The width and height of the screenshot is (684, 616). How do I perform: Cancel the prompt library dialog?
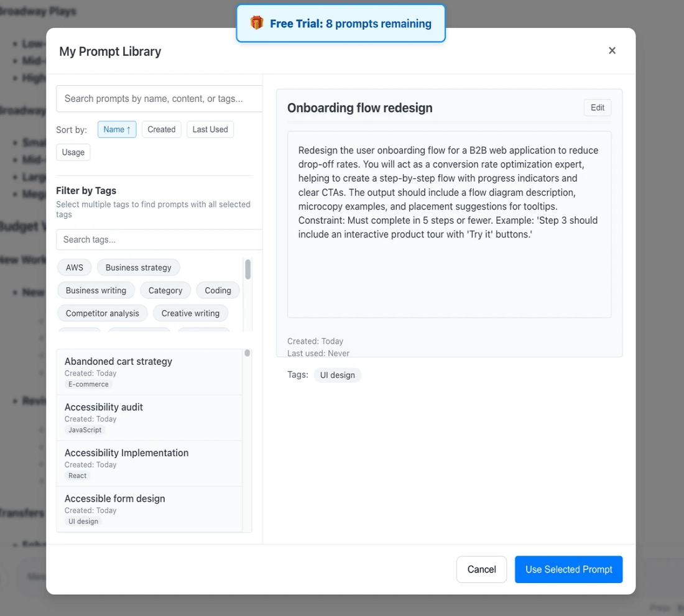pos(481,569)
